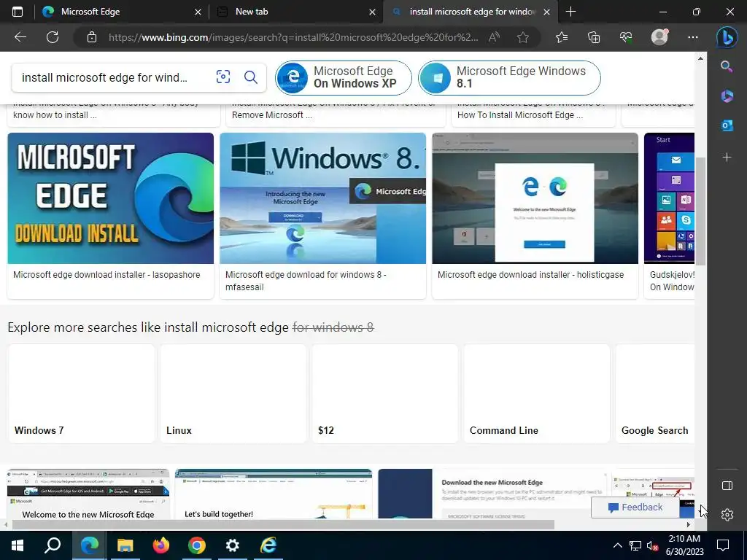Focus the address bar URL
This screenshot has width=747, height=560.
(293, 37)
